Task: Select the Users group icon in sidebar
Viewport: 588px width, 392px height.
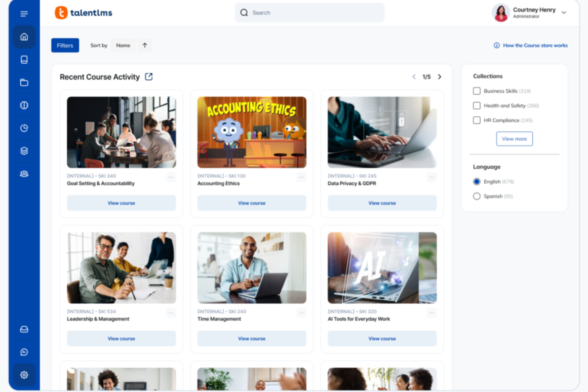Action: tap(24, 174)
